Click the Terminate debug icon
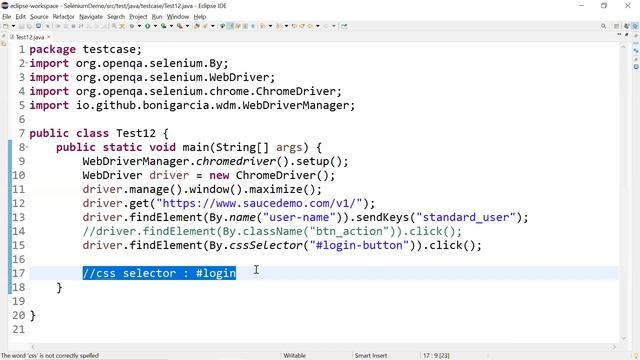The width and height of the screenshot is (640, 360). pyautogui.click(x=73, y=26)
